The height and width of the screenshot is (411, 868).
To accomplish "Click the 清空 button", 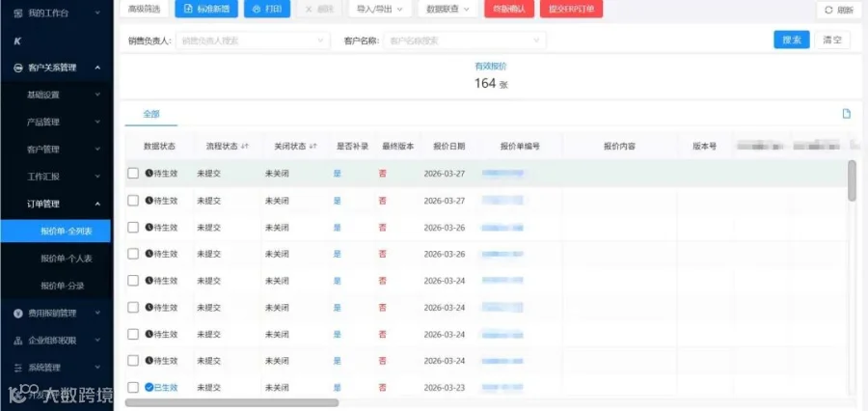I will (x=832, y=40).
